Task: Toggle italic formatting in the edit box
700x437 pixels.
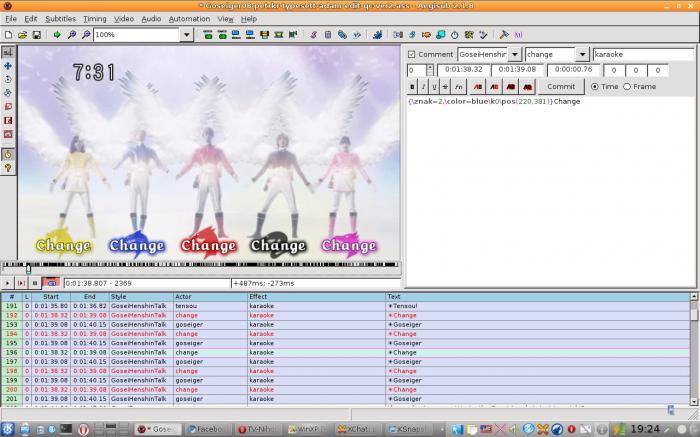Action: 423,87
